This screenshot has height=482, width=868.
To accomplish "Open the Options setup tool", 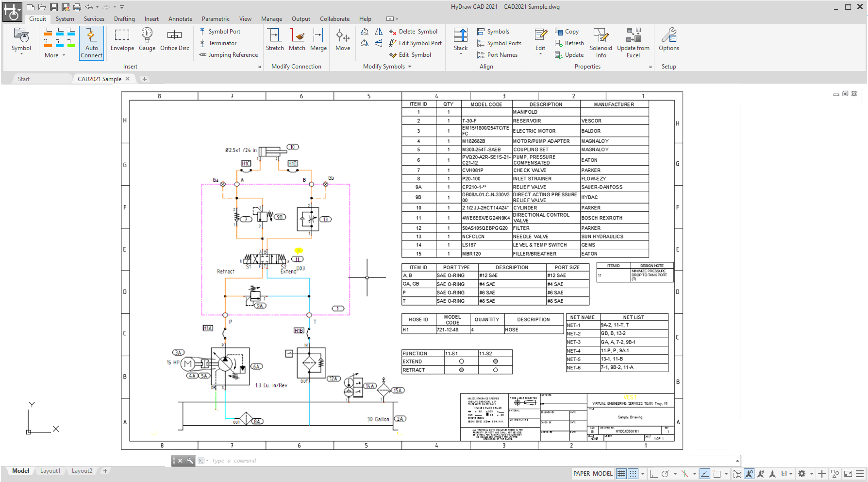I will pos(669,39).
